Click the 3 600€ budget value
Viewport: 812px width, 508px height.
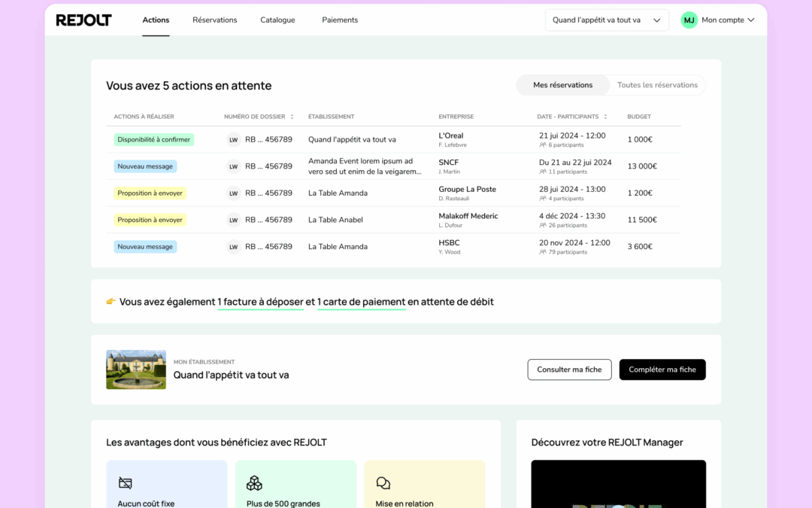point(640,247)
